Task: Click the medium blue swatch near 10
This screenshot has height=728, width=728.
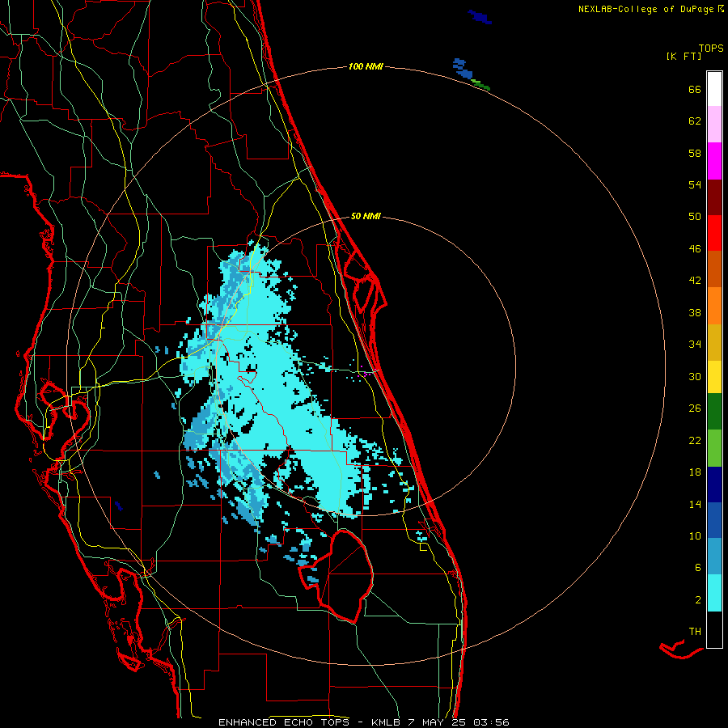Action: (714, 520)
